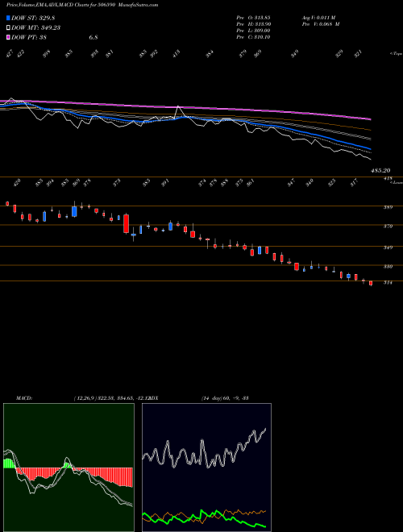This screenshot has width=403, height=532.
Task: Click the large blue candle touching the 389 line
Action: pyautogui.click(x=74, y=211)
